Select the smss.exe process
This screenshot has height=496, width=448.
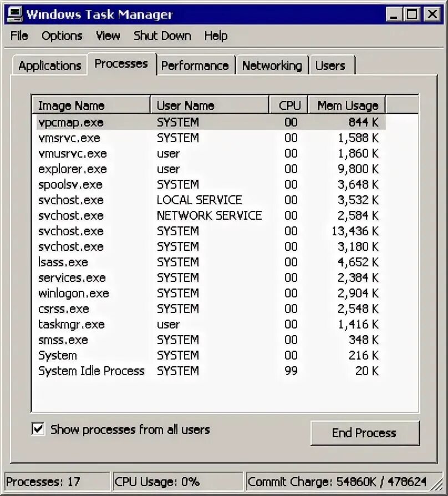211,340
